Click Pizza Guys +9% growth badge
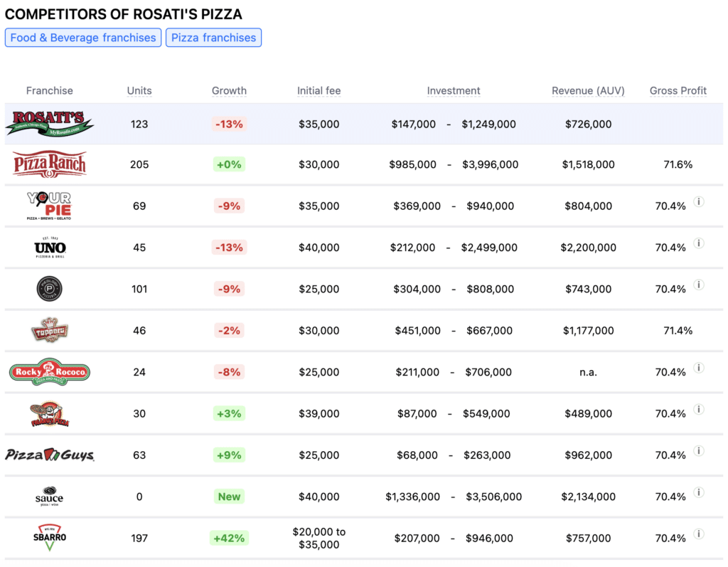This screenshot has height=567, width=728. coord(229,455)
